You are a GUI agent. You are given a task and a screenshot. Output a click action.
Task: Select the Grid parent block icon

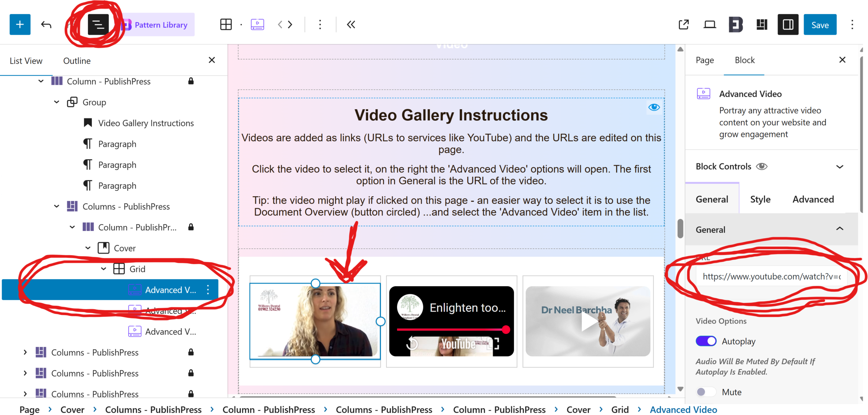point(226,25)
